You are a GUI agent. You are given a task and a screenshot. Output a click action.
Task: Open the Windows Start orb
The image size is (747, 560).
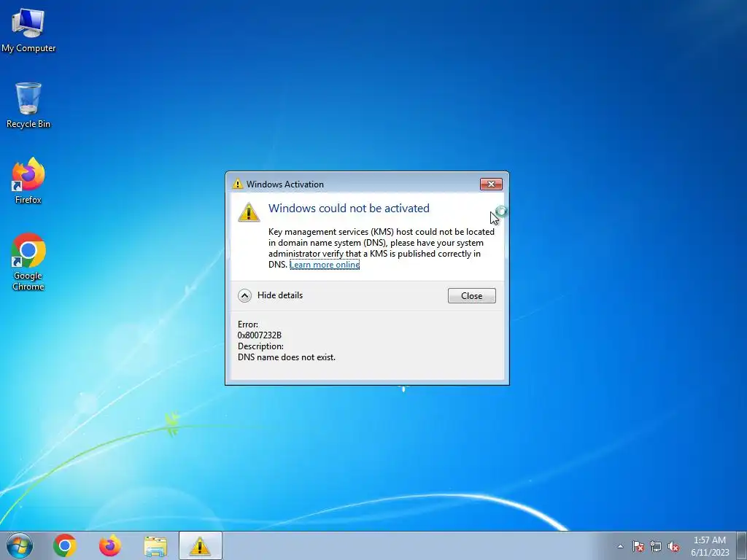pos(20,545)
